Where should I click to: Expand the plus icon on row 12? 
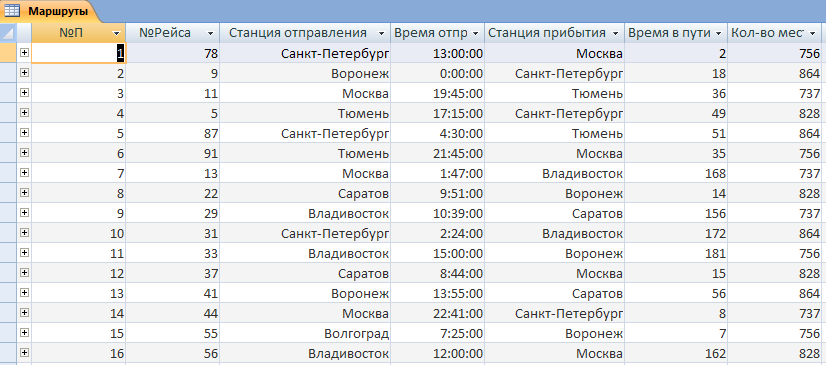[24, 273]
